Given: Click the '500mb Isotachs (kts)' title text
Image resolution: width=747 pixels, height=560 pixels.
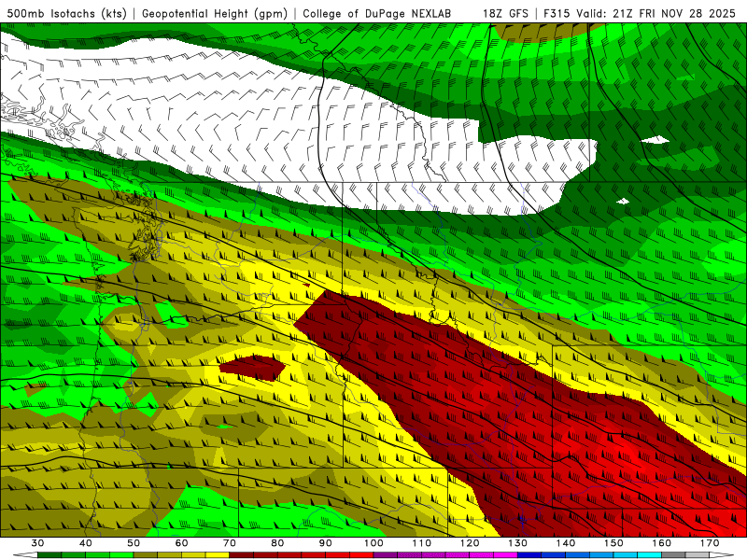Looking at the screenshot, I should (67, 14).
